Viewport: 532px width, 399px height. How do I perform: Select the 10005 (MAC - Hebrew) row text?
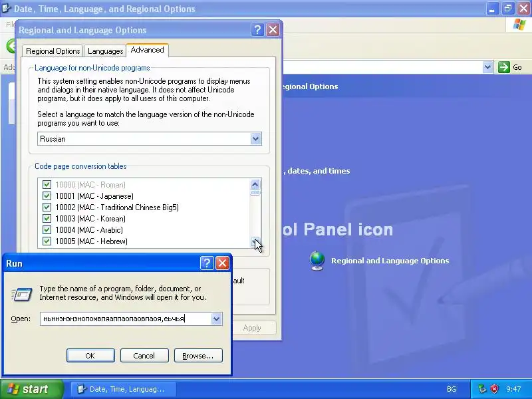pos(91,241)
